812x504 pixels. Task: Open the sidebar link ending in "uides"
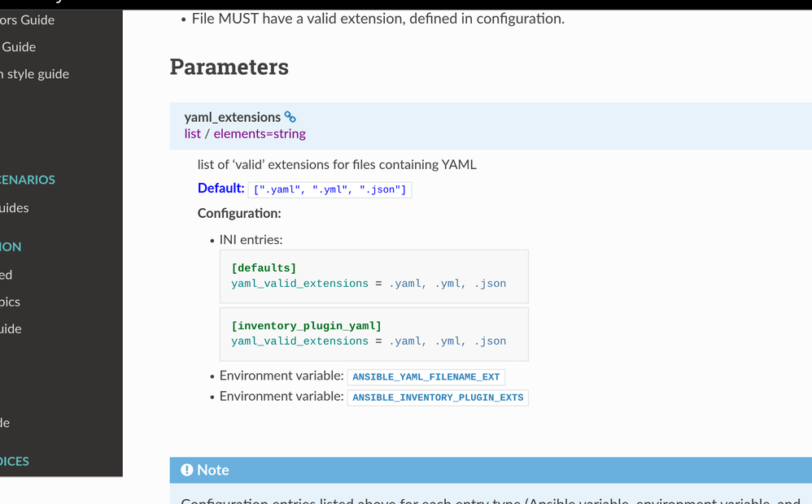point(15,208)
